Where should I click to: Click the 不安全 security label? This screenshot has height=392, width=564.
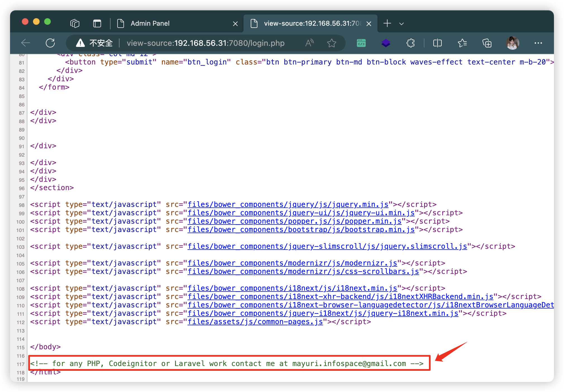[101, 43]
